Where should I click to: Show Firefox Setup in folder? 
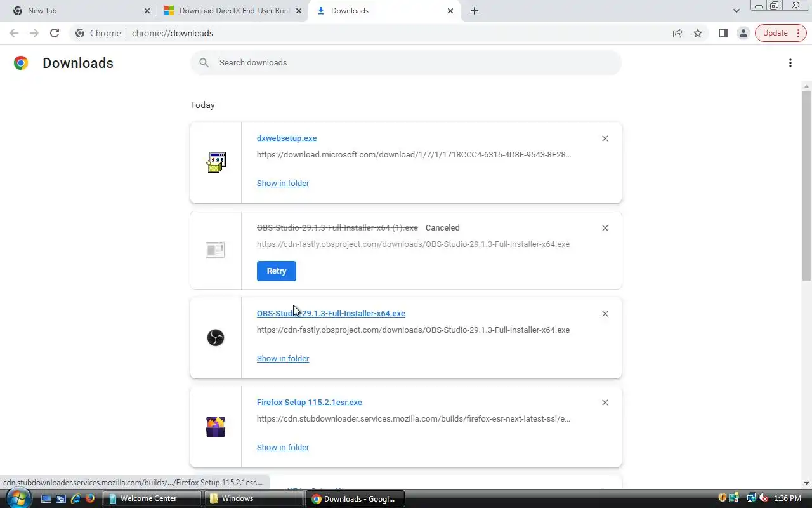283,447
